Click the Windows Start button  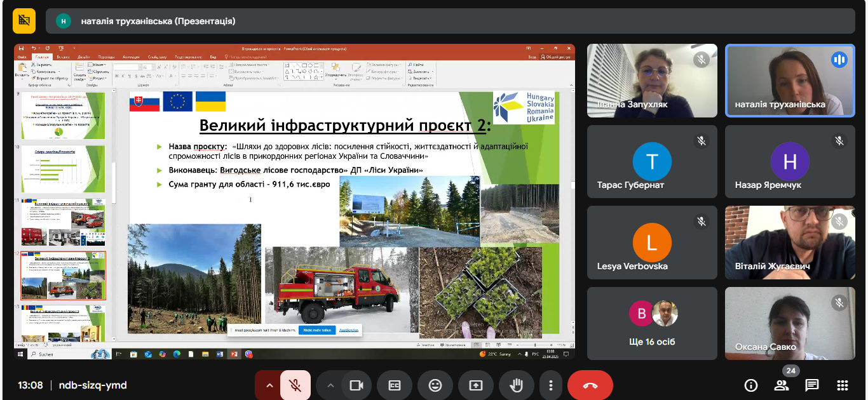coord(20,354)
